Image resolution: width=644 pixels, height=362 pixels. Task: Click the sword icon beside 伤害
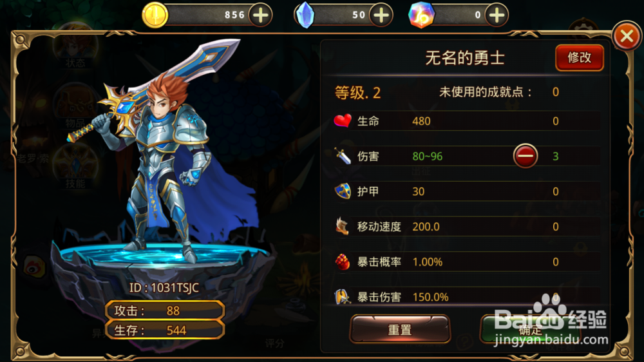coord(343,156)
